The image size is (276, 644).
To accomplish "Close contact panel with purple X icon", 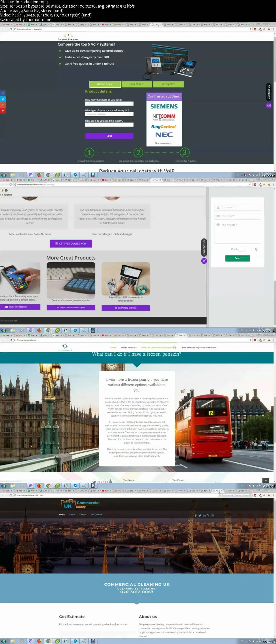I will pyautogui.click(x=204, y=261).
